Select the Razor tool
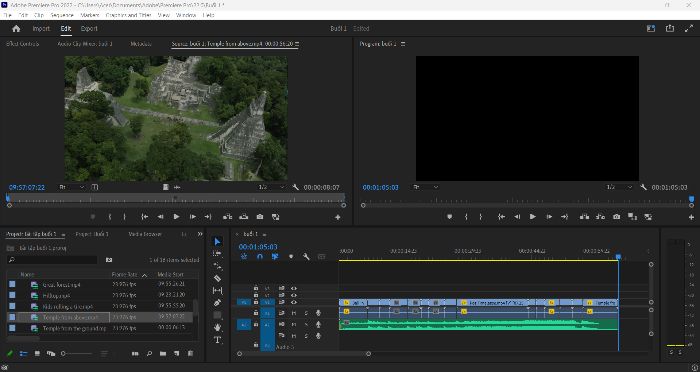This screenshot has width=700, height=372. (217, 278)
